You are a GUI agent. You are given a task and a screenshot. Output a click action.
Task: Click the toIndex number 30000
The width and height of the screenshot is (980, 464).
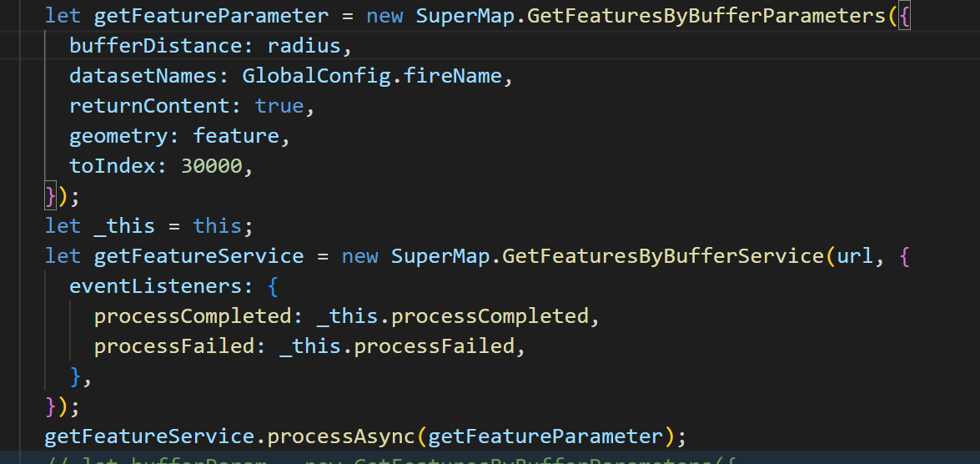pyautogui.click(x=211, y=166)
